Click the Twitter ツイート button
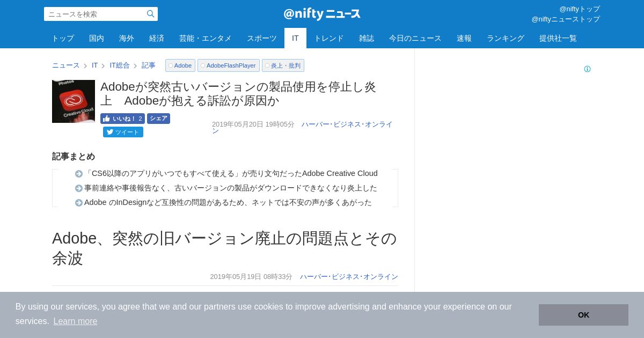 coord(123,132)
